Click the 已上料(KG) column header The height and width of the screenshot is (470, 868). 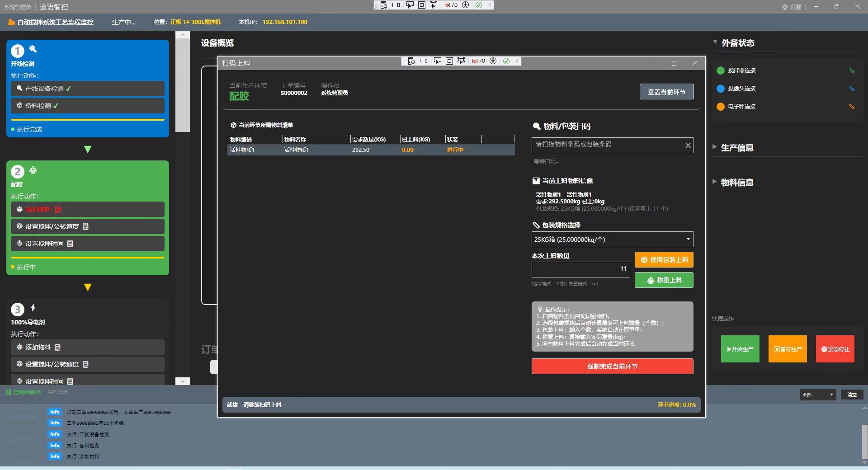tap(422, 139)
